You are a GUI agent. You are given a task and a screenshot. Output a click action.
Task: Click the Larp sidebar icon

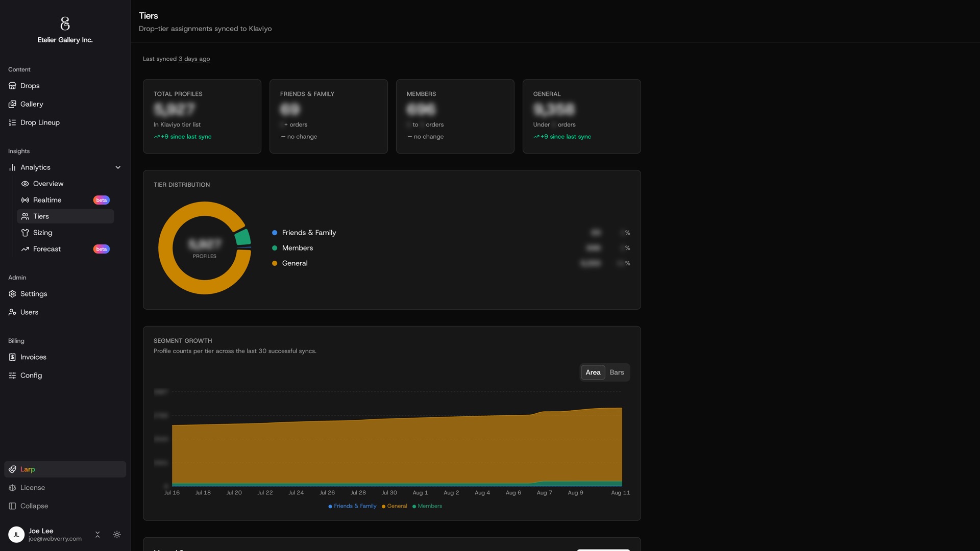12,469
